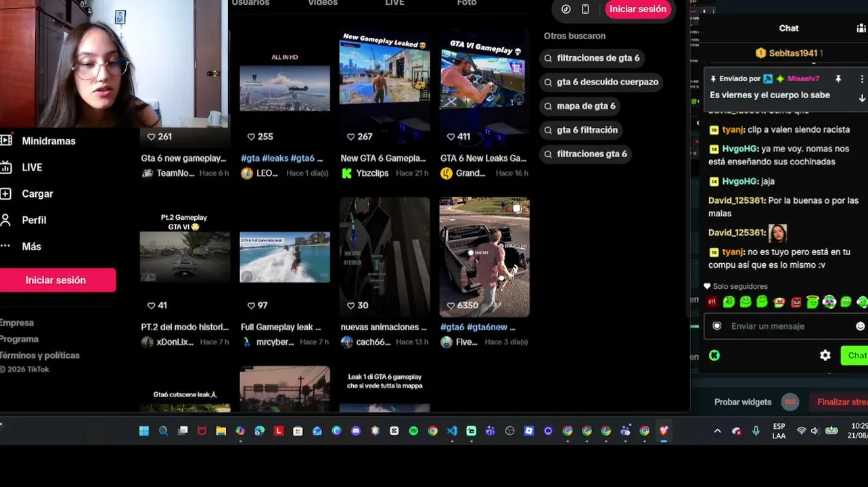Show hidden system tray icons

(x=717, y=431)
